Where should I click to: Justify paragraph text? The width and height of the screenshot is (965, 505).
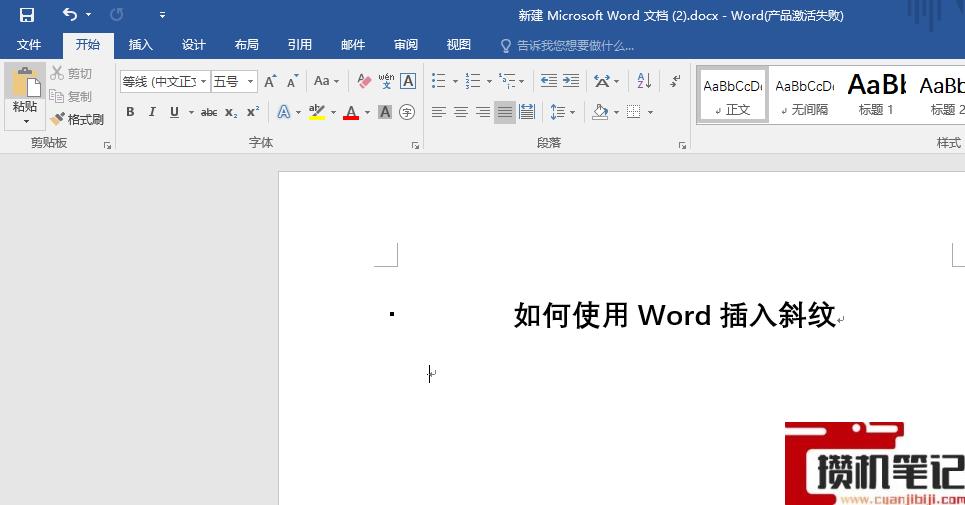click(505, 112)
